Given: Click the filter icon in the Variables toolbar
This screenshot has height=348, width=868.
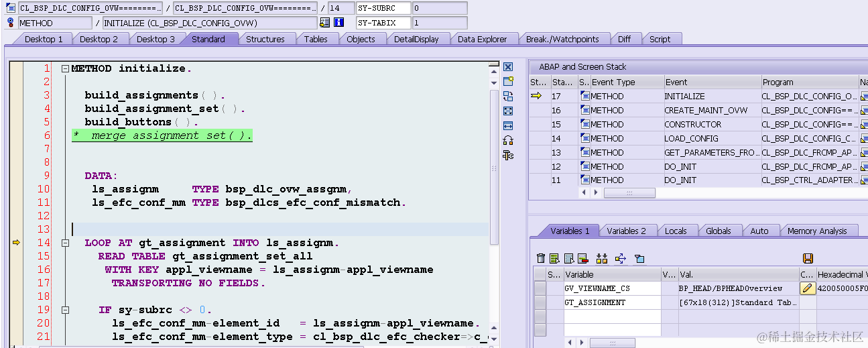Looking at the screenshot, I should (x=639, y=258).
